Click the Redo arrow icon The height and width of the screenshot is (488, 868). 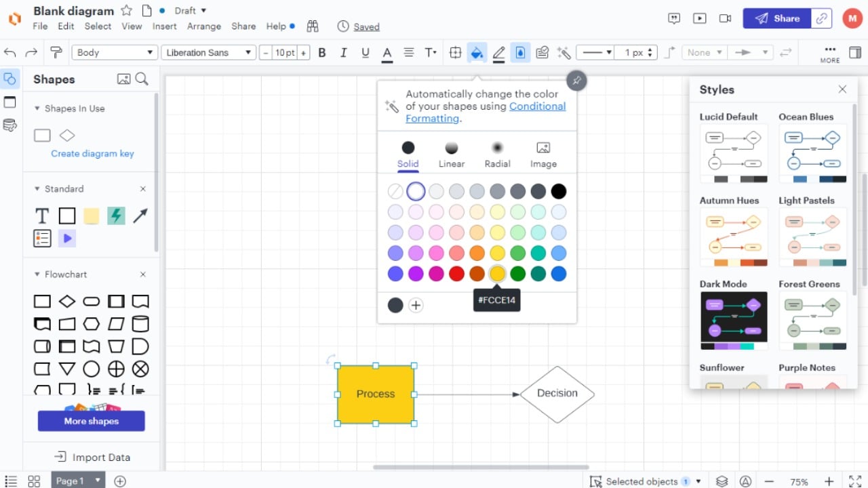pyautogui.click(x=31, y=53)
